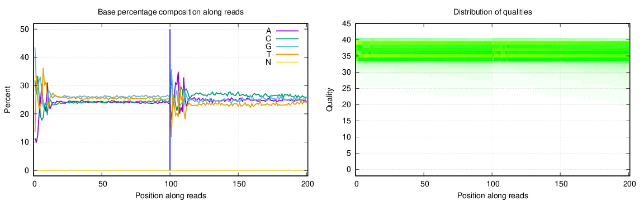
Task: Click the Percent y-axis label
Action: point(8,100)
